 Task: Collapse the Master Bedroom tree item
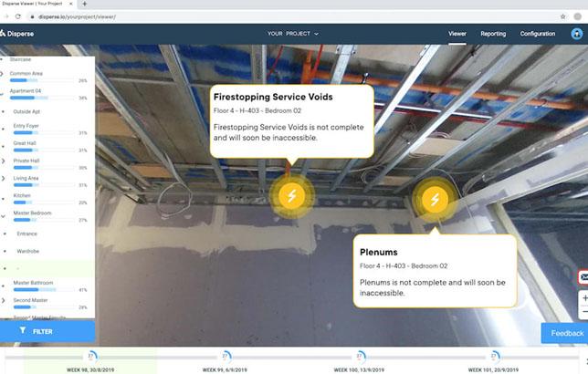click(4, 215)
